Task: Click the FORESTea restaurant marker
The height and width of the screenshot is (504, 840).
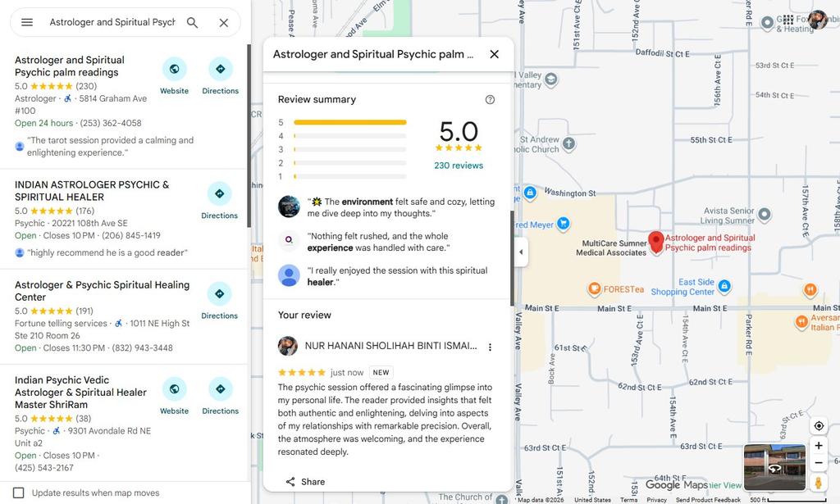Action: click(594, 289)
